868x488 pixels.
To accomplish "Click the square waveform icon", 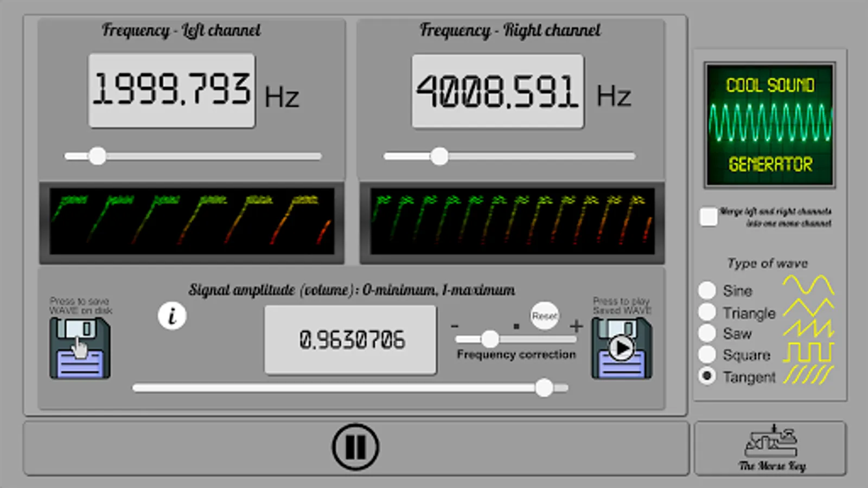I will tap(808, 352).
